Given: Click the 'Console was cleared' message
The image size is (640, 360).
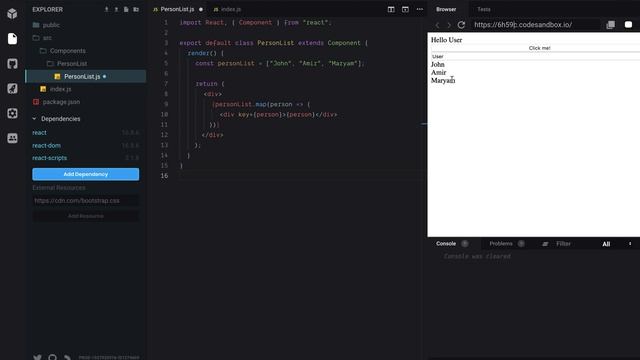Looking at the screenshot, I should [477, 256].
